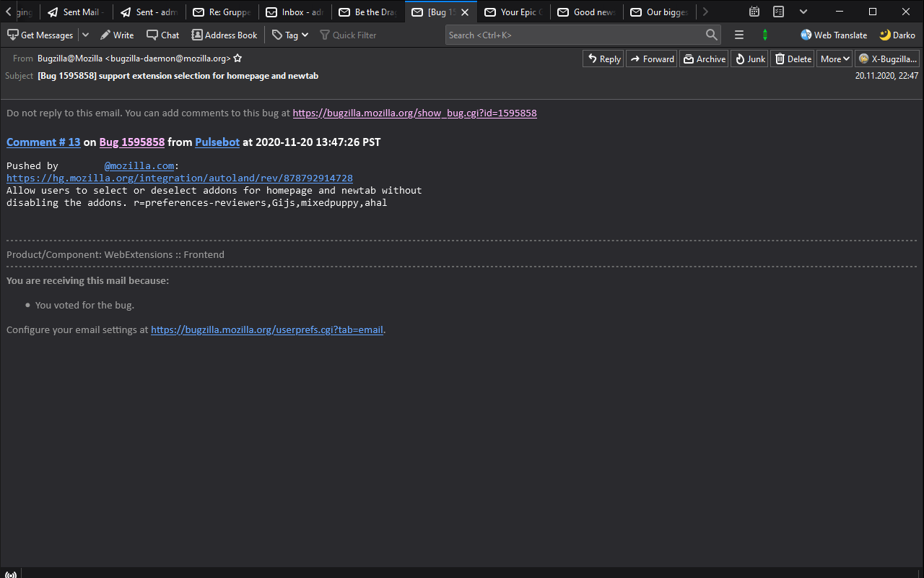Open the tasks tab icon
Screen dimensions: 924x578
tap(778, 12)
